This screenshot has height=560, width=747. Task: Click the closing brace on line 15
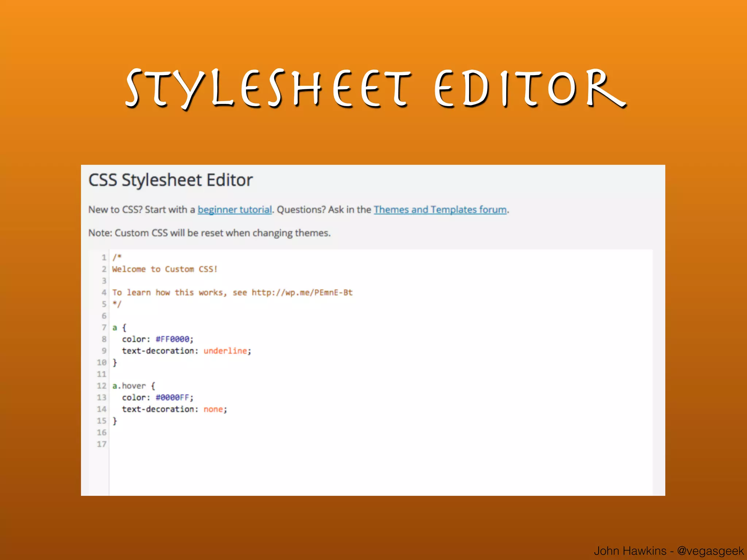click(x=115, y=421)
